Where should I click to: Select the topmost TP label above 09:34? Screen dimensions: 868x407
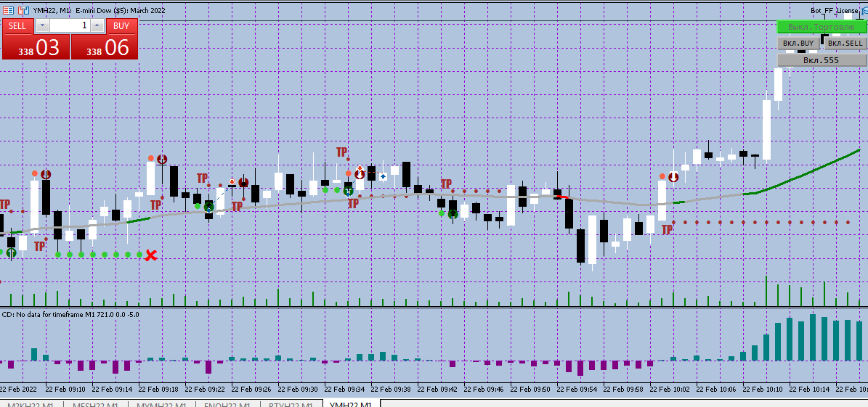(341, 152)
